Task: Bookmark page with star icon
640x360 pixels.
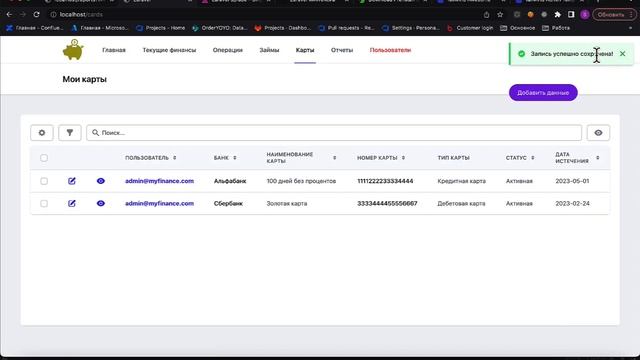Action: click(500, 15)
